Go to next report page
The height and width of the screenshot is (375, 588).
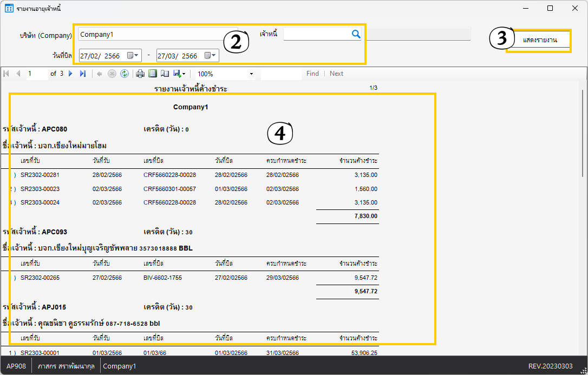tap(70, 74)
